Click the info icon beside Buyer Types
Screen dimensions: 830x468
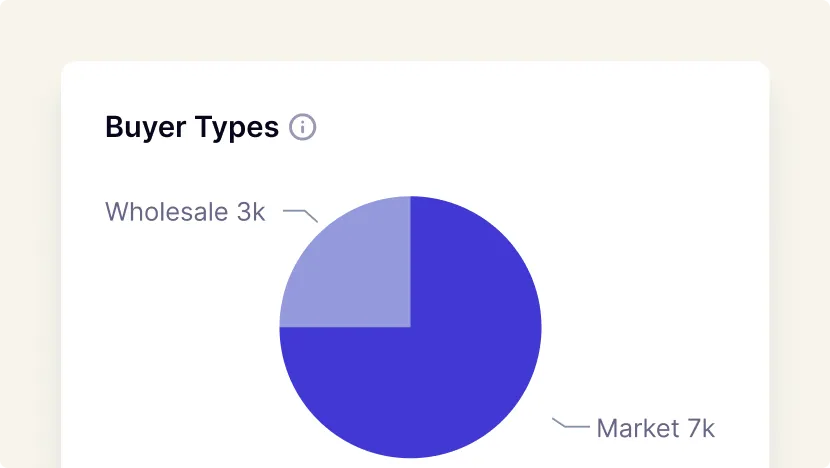click(303, 128)
